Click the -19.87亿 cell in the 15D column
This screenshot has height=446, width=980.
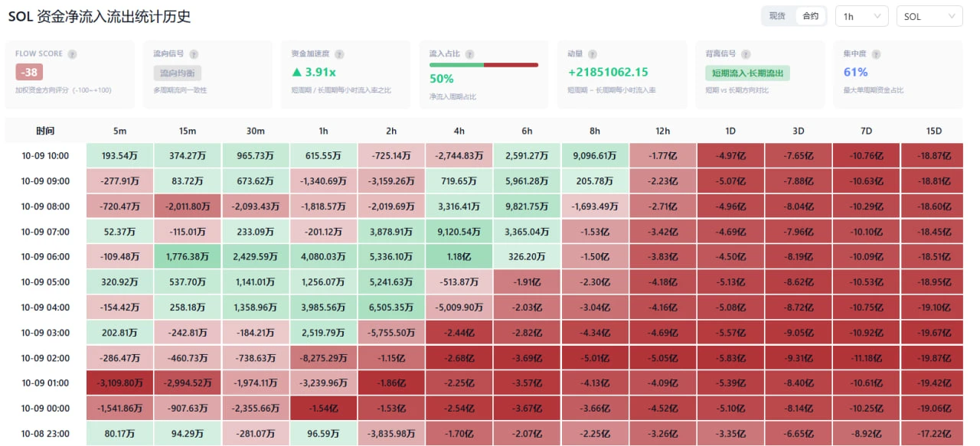932,358
